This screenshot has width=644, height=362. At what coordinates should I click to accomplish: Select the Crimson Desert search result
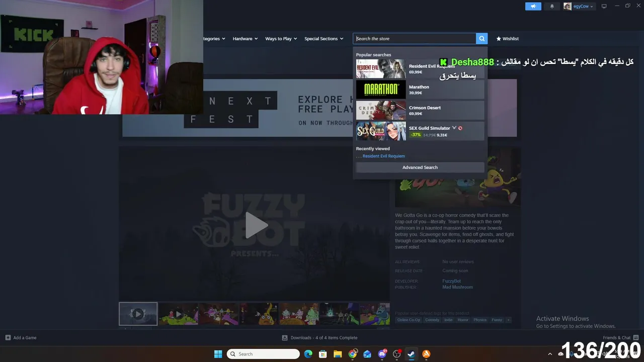[x=420, y=111]
